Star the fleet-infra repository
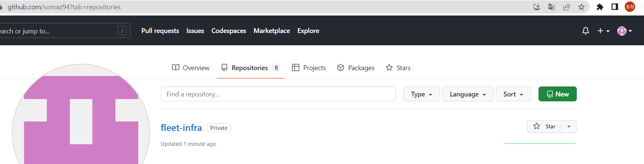644x164 pixels. click(544, 127)
